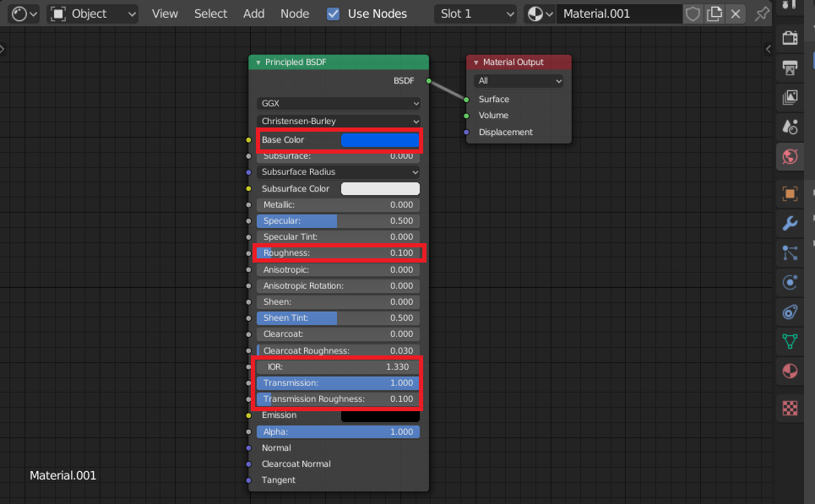Click the new material duplicate icon
Screen dimensions: 815x504
pyautogui.click(x=714, y=14)
